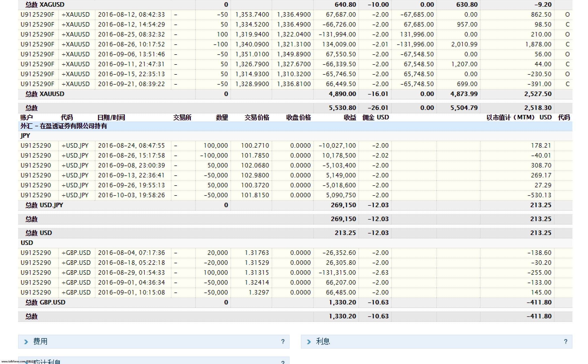Expand the 利息 section chevron
This screenshot has width=588, height=364.
(x=309, y=342)
